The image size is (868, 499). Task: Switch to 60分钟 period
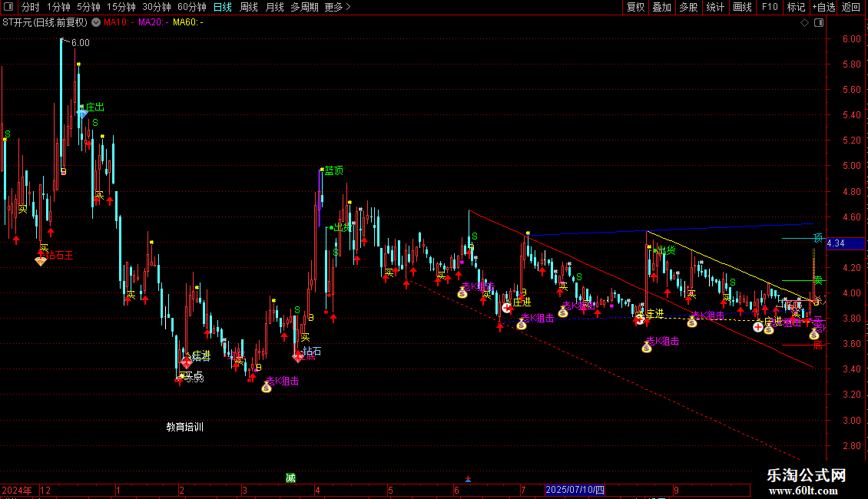pos(192,7)
